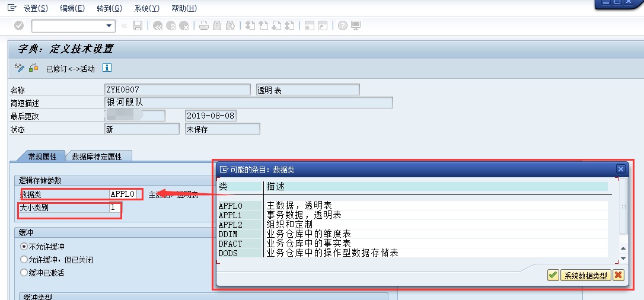Open the 系统(Y) menu

coord(146,8)
